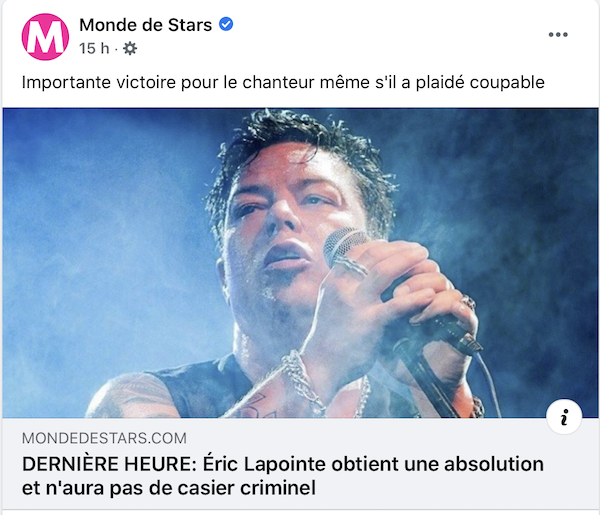The width and height of the screenshot is (600, 515).
Task: Click the info icon on the article image
Action: 564,417
